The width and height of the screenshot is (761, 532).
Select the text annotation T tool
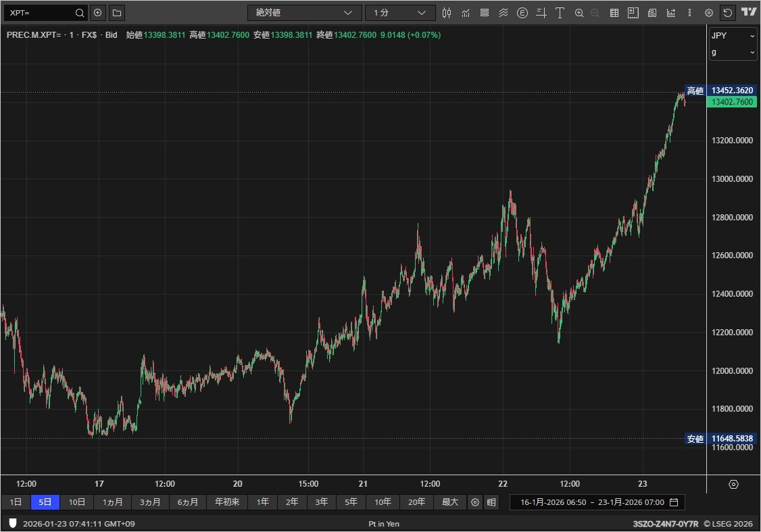560,13
